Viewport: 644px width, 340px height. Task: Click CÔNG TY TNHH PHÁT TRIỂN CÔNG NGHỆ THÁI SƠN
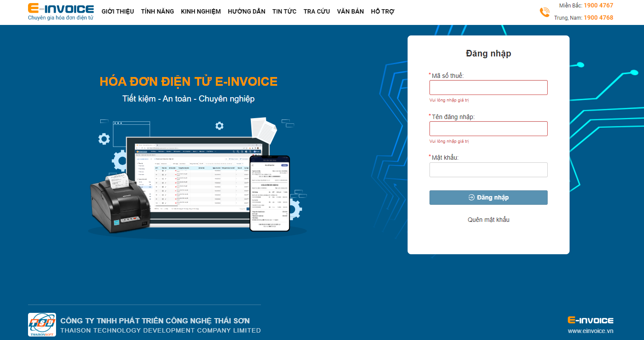point(155,321)
